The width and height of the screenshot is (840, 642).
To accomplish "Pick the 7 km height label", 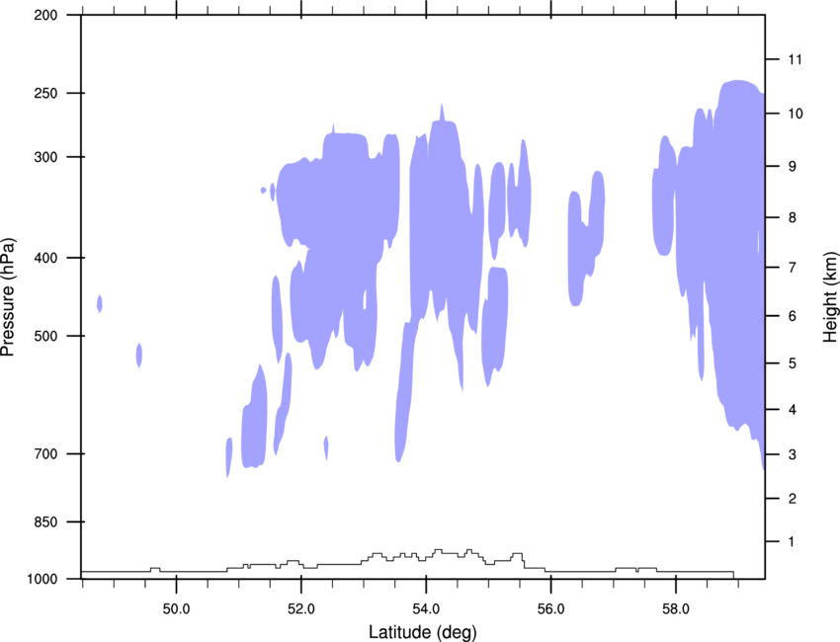I will pos(792,268).
